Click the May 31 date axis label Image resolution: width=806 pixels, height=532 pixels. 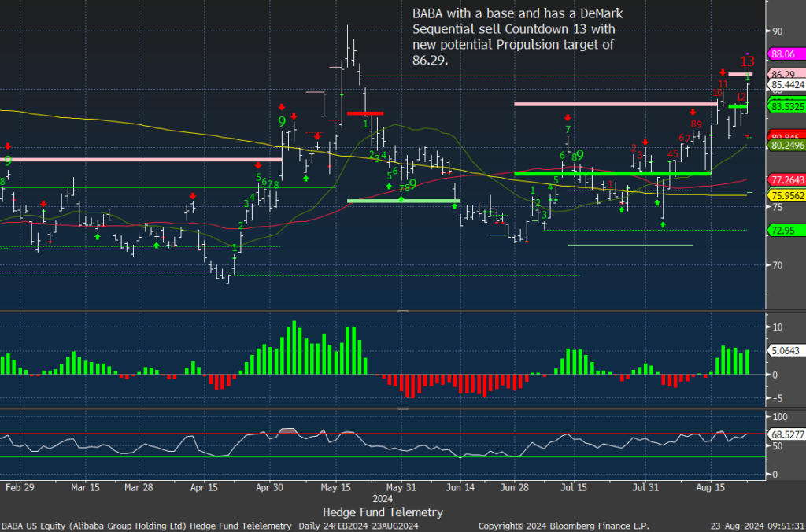(401, 487)
